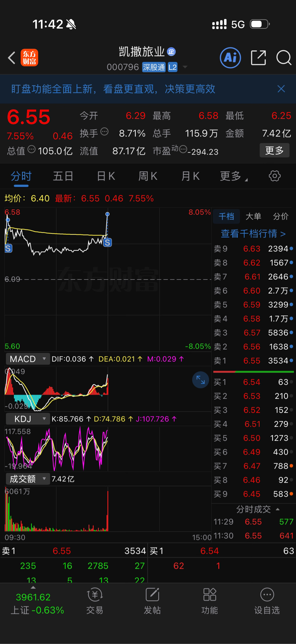Viewport: 296px width, 644px height.
Task: Expand stock code dropdown arrow
Action: click(x=185, y=67)
